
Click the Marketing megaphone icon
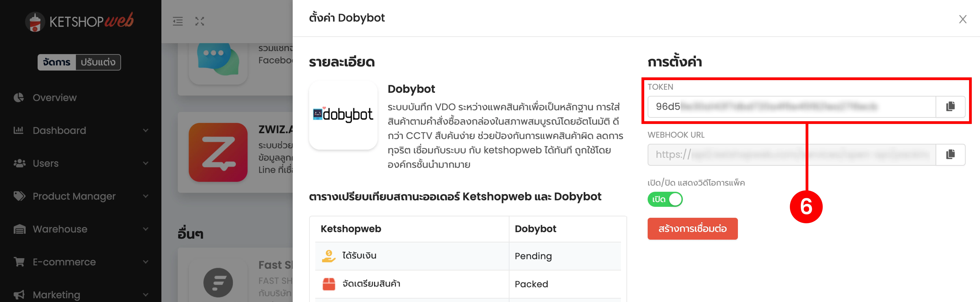pyautogui.click(x=19, y=294)
